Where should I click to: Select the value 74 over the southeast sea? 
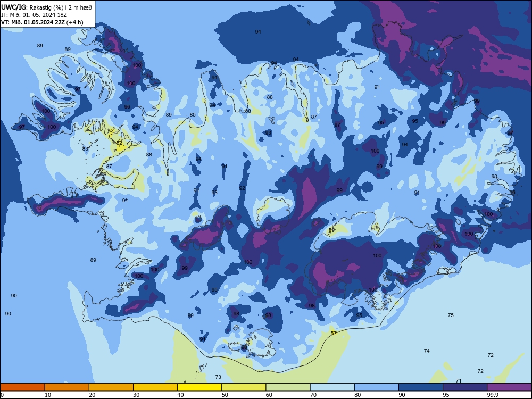pyautogui.click(x=427, y=351)
